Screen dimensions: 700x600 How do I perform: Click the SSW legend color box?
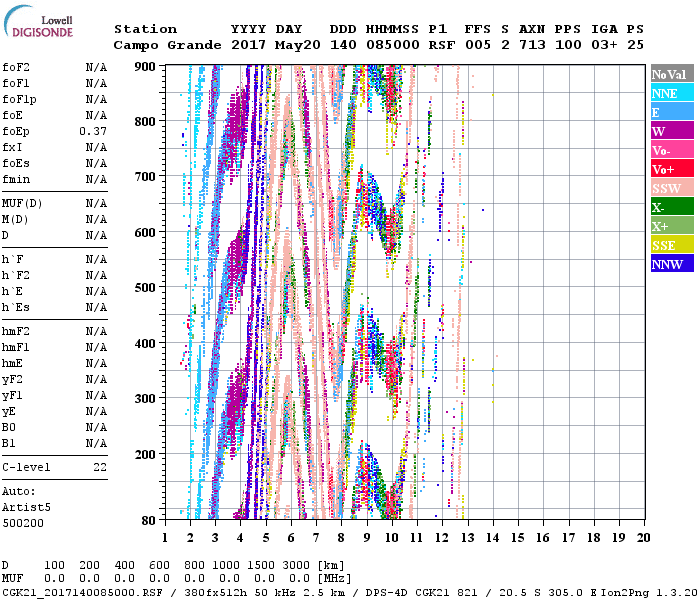[x=672, y=188]
